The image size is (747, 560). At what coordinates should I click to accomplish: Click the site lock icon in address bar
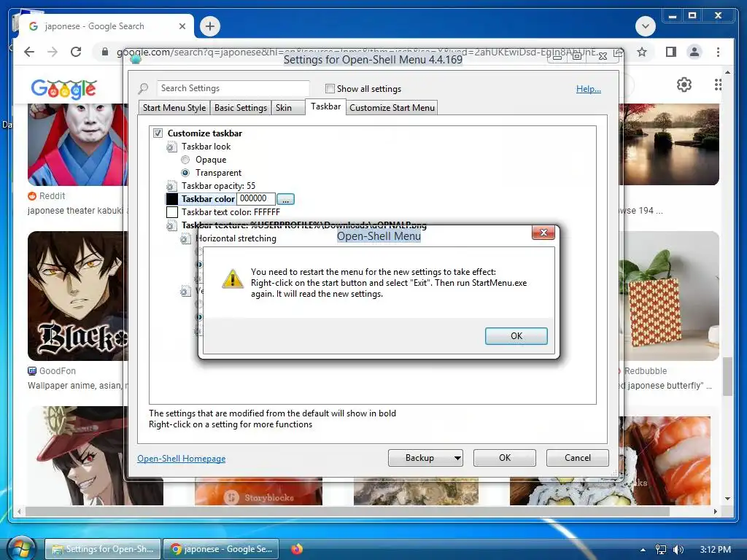click(x=105, y=52)
